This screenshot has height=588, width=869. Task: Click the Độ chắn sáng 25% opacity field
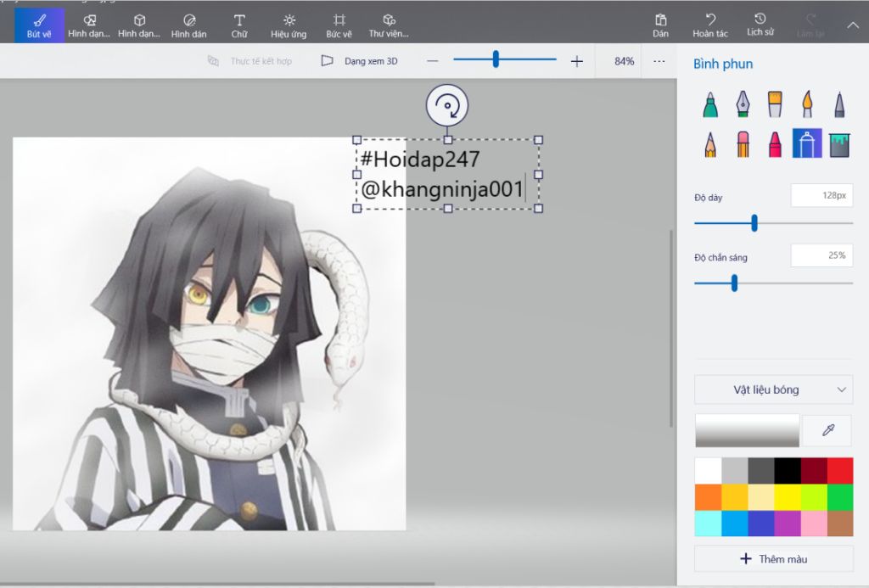pyautogui.click(x=821, y=255)
